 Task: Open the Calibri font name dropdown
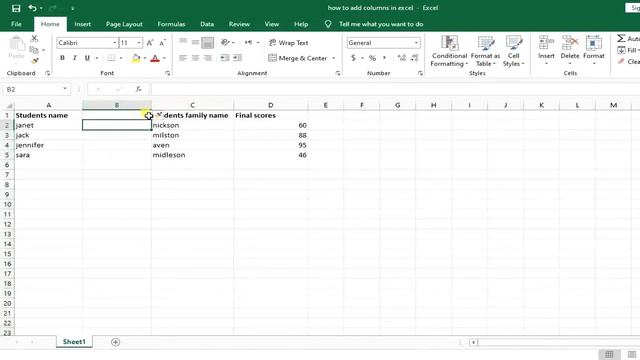click(x=115, y=43)
